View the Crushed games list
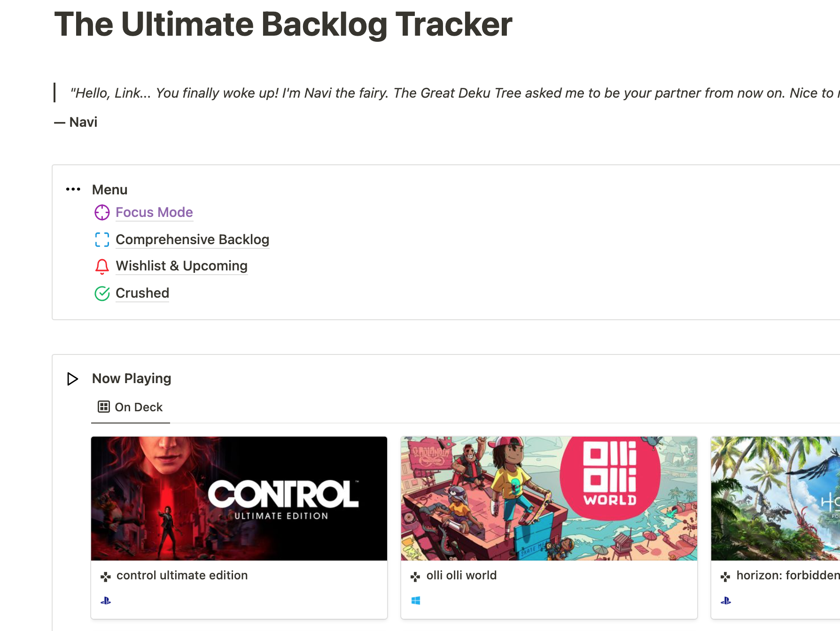This screenshot has width=840, height=631. tap(142, 293)
